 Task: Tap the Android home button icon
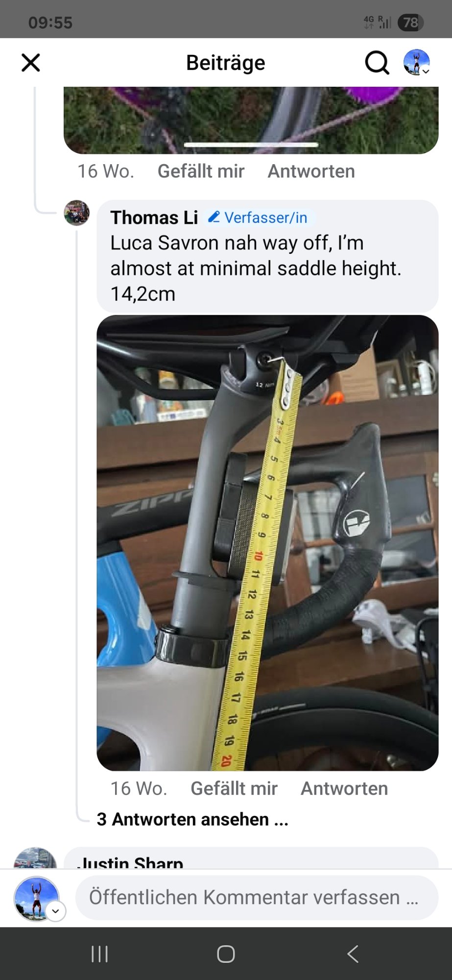pos(226,954)
